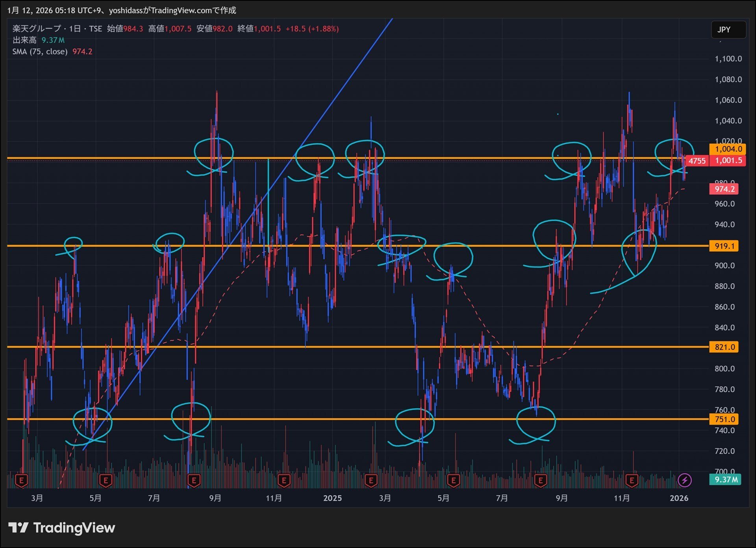Select the 821.0 horizontal line price label

point(724,347)
